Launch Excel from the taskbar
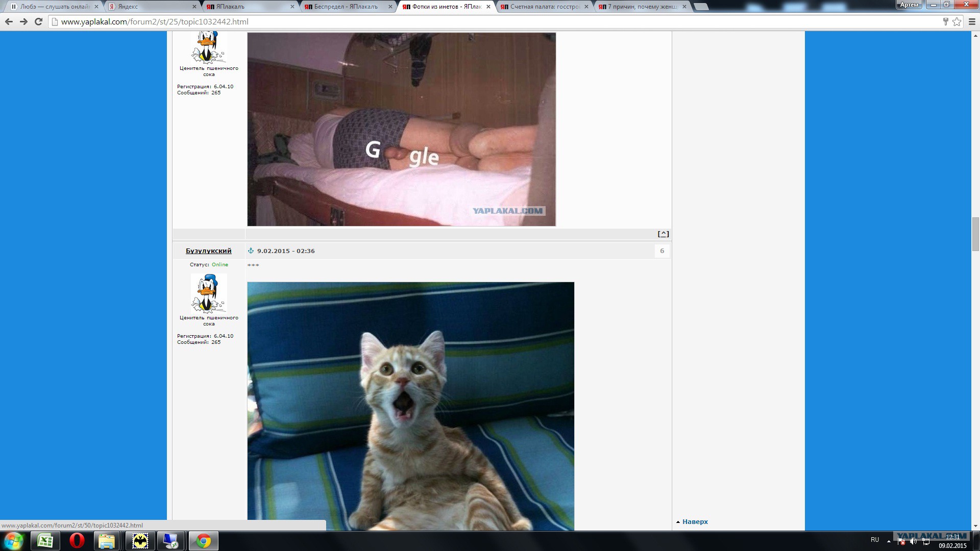The height and width of the screenshot is (551, 980). click(45, 541)
